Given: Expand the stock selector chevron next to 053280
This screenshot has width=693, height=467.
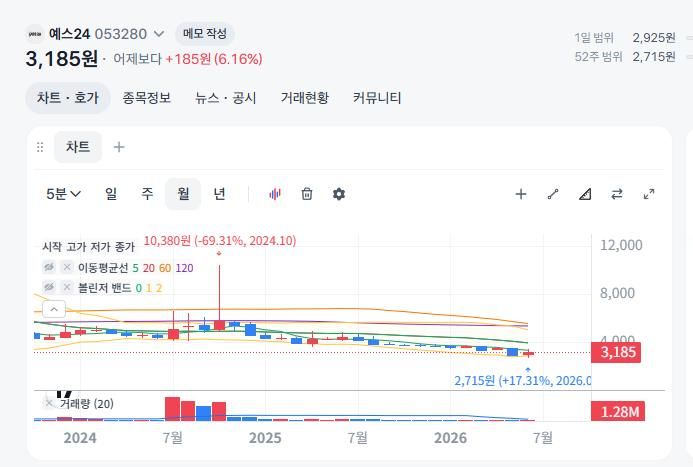Looking at the screenshot, I should (x=159, y=34).
